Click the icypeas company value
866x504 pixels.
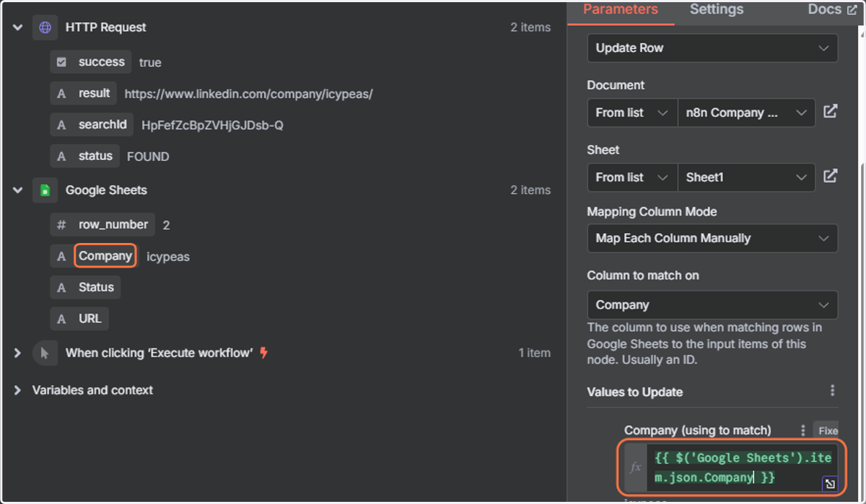click(x=168, y=257)
